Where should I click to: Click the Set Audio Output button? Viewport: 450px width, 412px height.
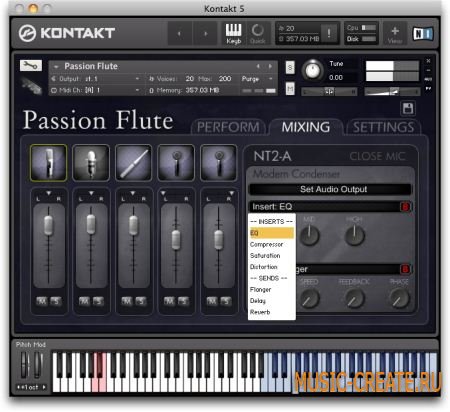[330, 189]
